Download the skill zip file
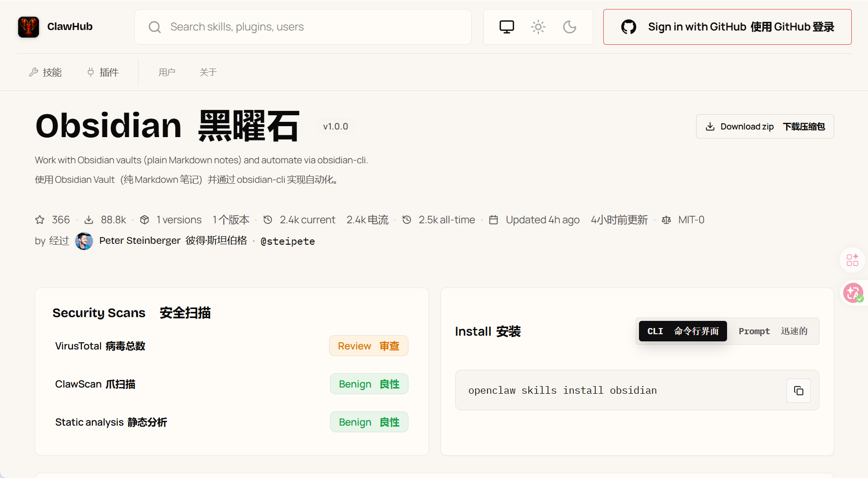868x478 pixels. (765, 127)
